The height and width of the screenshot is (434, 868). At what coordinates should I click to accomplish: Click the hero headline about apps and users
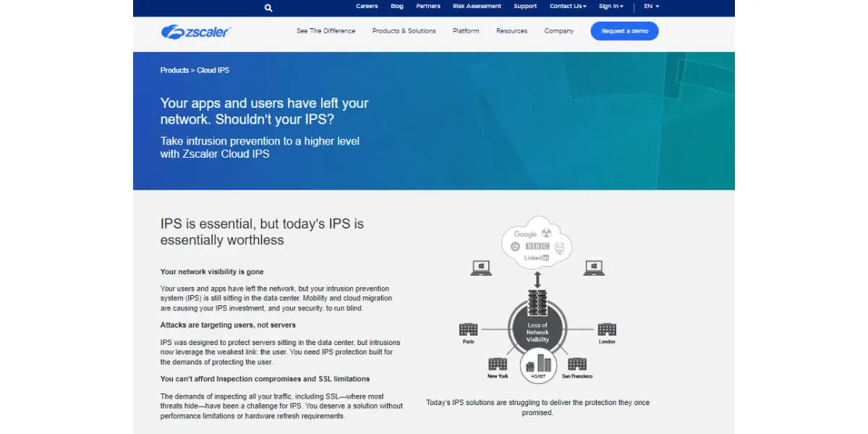click(265, 111)
